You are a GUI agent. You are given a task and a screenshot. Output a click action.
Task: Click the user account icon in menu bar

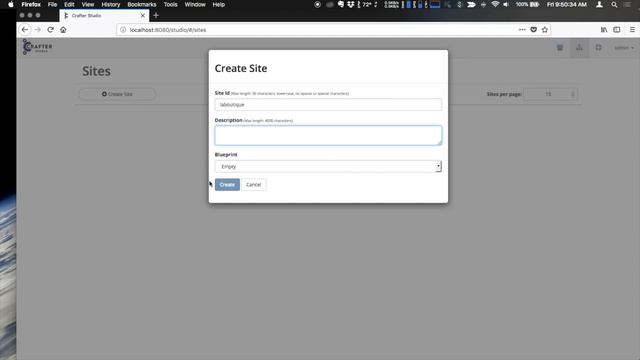pos(599,4)
